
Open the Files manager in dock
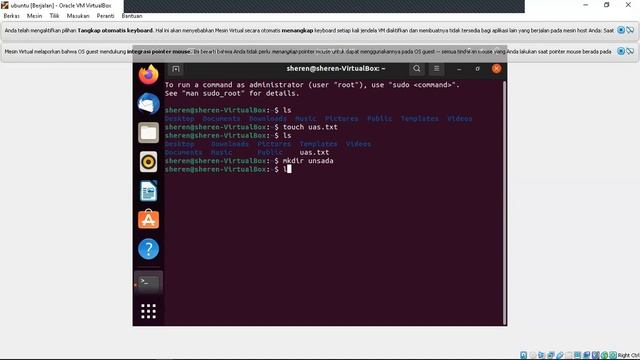pos(148,133)
